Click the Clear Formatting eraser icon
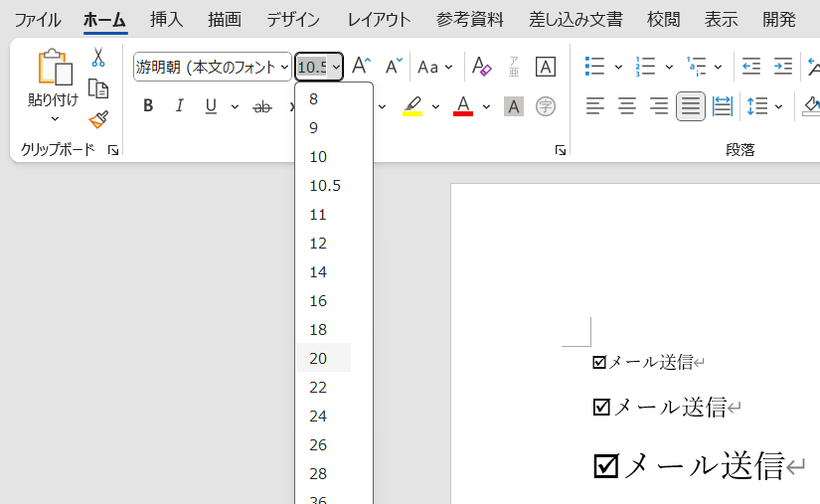The width and height of the screenshot is (820, 504). pos(482,67)
